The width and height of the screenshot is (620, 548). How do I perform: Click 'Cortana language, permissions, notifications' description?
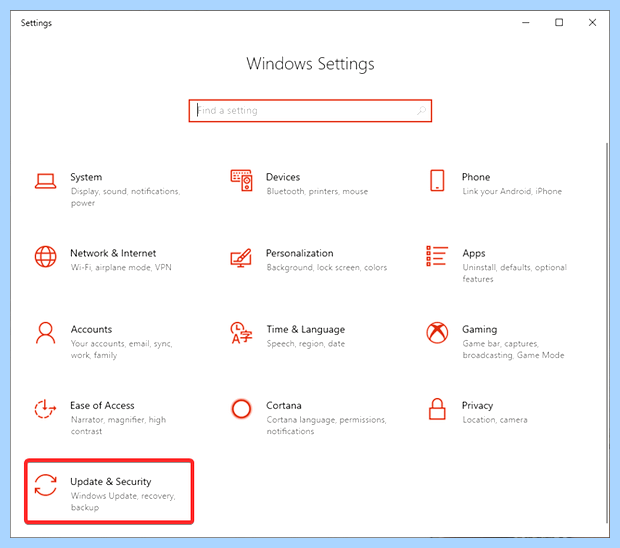(x=326, y=425)
